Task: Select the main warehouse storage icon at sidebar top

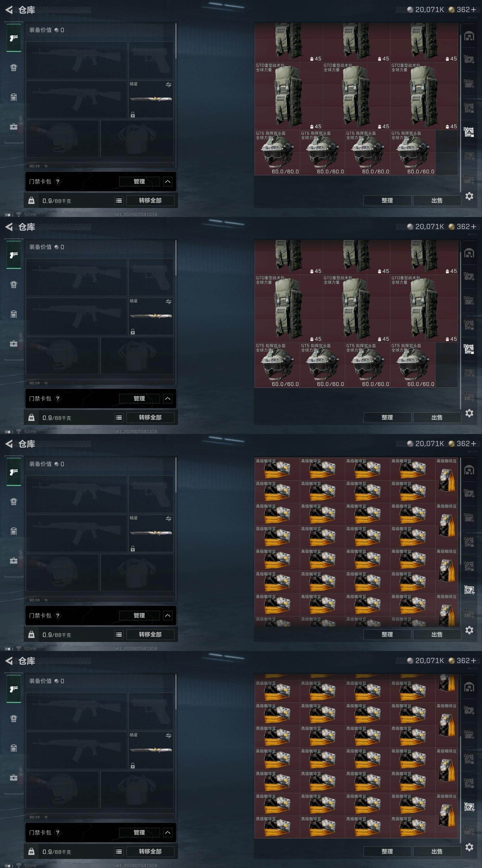Action: (x=469, y=36)
